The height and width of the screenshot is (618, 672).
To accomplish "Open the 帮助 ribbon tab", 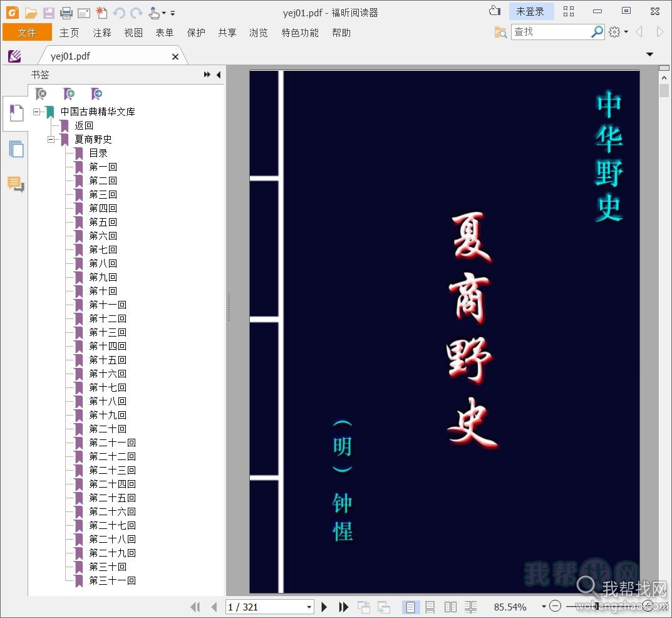I will pos(341,33).
